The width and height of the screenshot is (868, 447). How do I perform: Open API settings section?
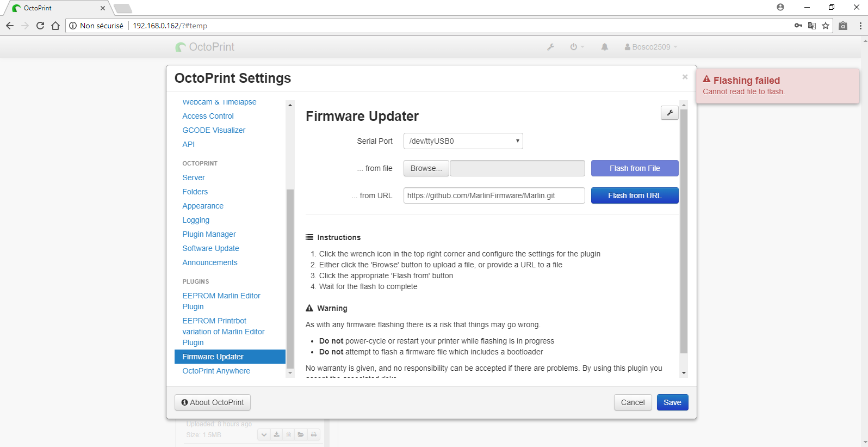tap(188, 144)
